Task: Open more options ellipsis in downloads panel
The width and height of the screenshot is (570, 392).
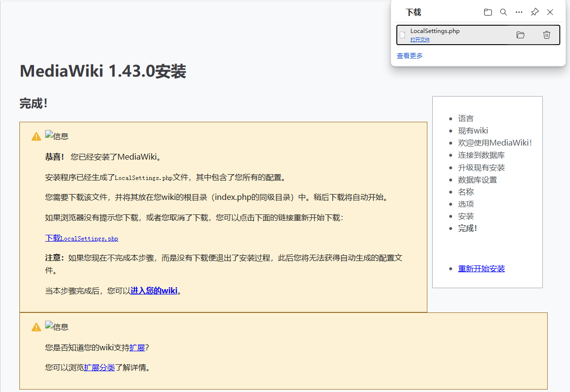Action: 519,12
